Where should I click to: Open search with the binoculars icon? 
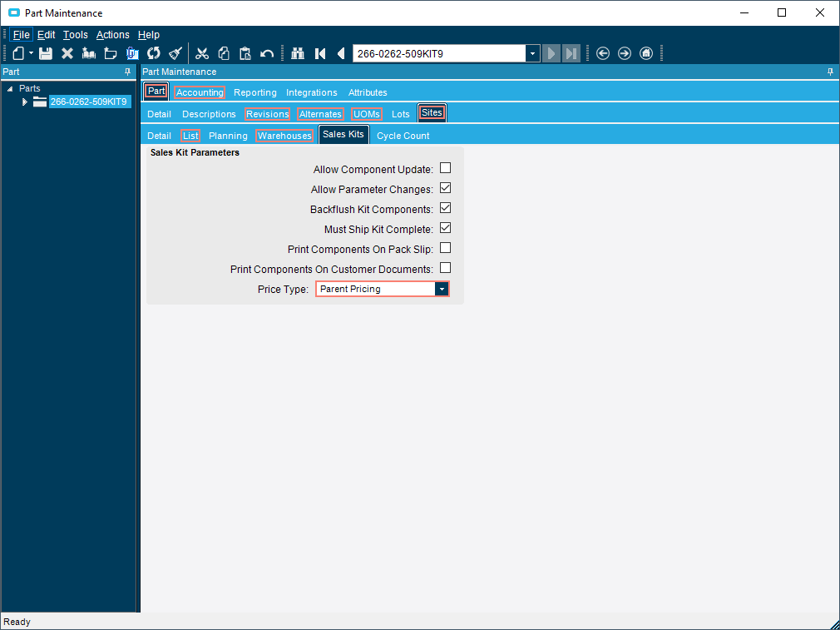click(297, 53)
